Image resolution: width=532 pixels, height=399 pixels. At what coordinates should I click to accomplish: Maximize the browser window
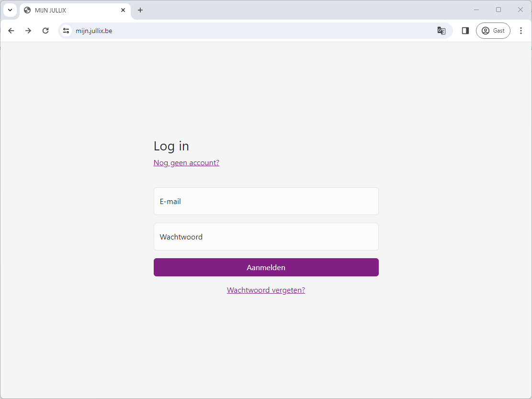[x=498, y=10]
